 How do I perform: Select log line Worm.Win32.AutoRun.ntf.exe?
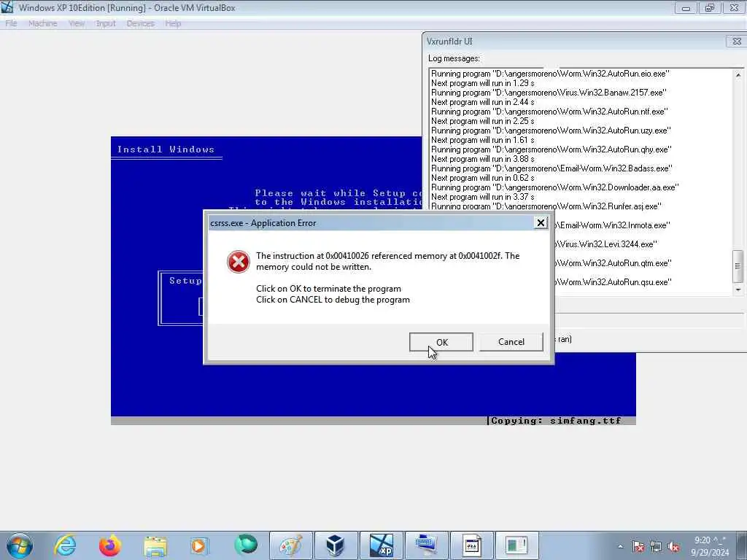[550, 112]
